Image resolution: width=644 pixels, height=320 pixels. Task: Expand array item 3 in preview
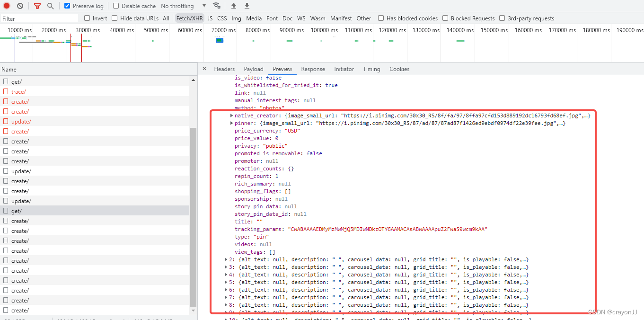click(226, 267)
